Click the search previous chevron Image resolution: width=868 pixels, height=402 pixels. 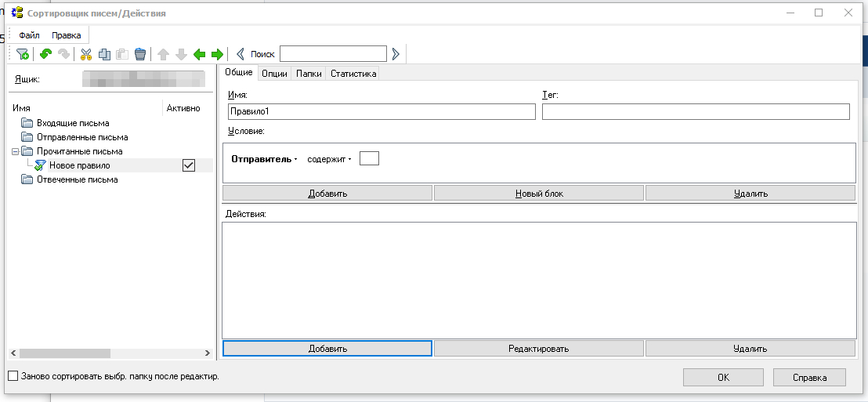[241, 54]
